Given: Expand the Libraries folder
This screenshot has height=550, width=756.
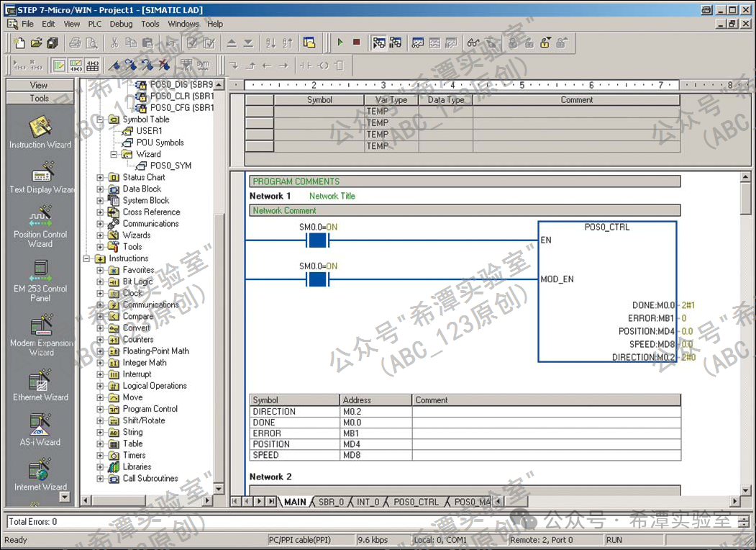Looking at the screenshot, I should (100, 466).
